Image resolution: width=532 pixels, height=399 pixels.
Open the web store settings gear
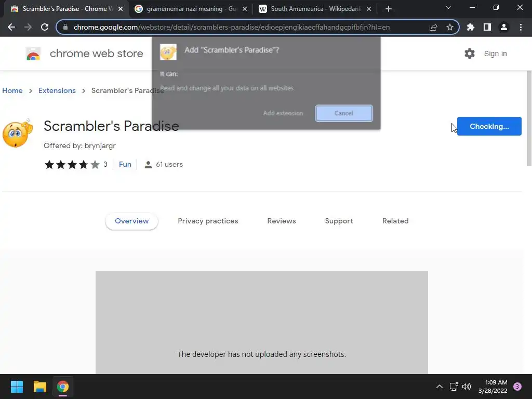click(470, 54)
